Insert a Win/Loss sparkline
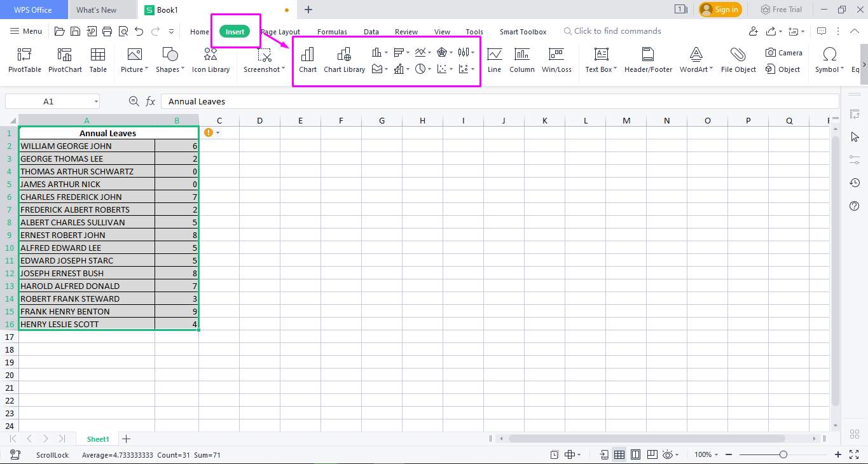The width and height of the screenshot is (868, 464). point(556,60)
